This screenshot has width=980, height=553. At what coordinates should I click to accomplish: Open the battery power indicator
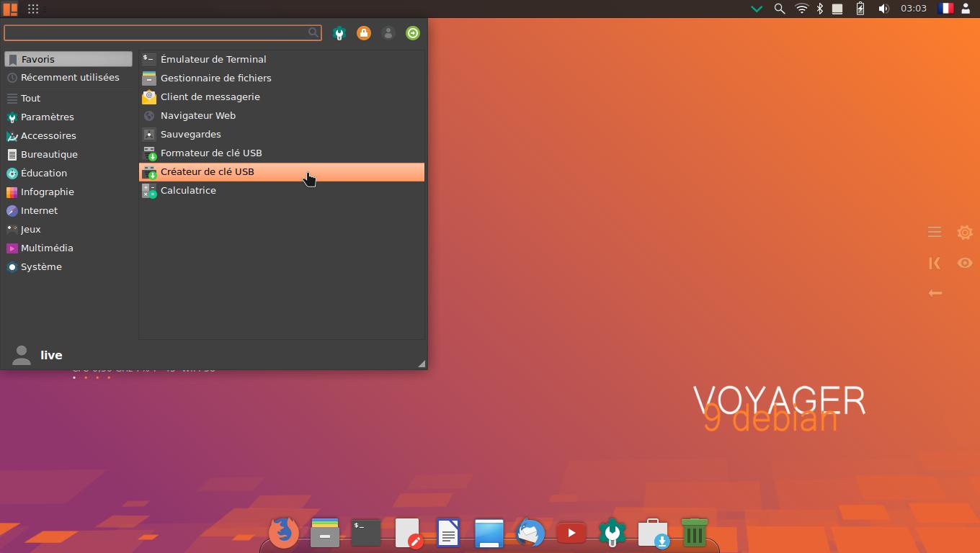(860, 9)
